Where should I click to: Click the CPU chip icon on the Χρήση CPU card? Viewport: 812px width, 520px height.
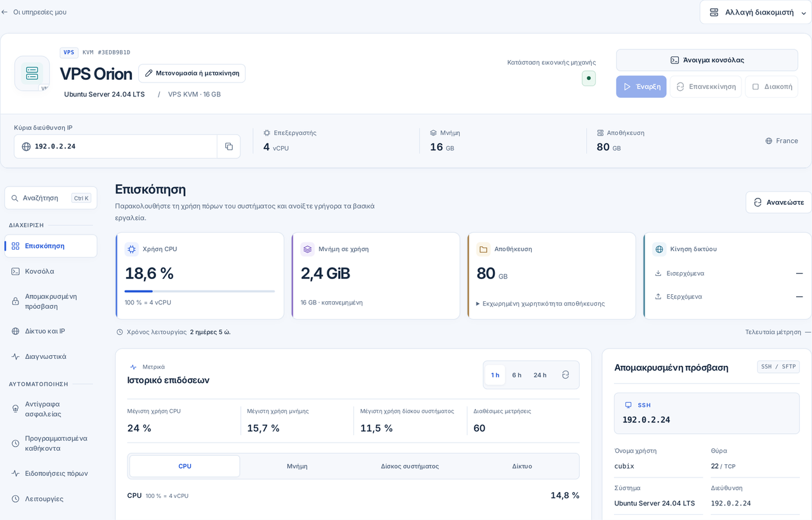coord(131,249)
